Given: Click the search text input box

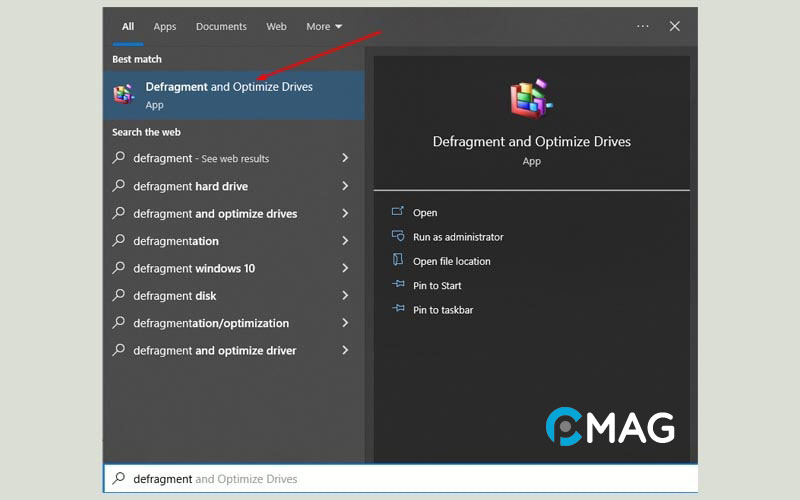Looking at the screenshot, I should 400,479.
